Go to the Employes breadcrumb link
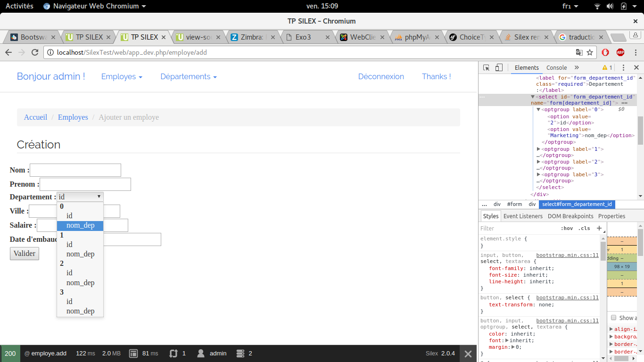The image size is (644, 362). tap(73, 117)
